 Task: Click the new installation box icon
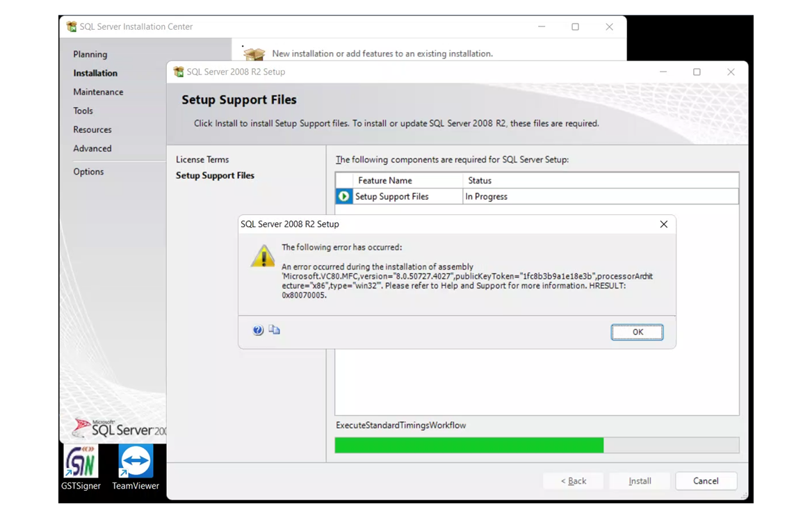(254, 54)
